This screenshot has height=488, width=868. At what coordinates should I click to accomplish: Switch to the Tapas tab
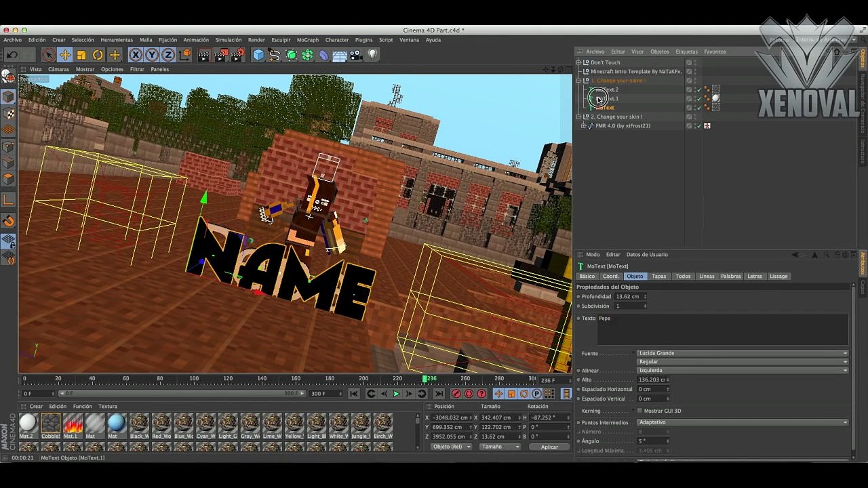[x=659, y=277]
